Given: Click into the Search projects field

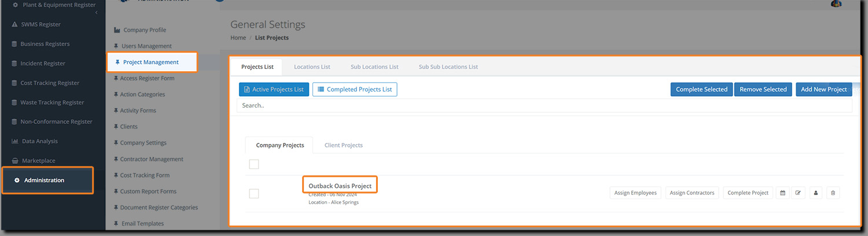Looking at the screenshot, I should coord(544,106).
